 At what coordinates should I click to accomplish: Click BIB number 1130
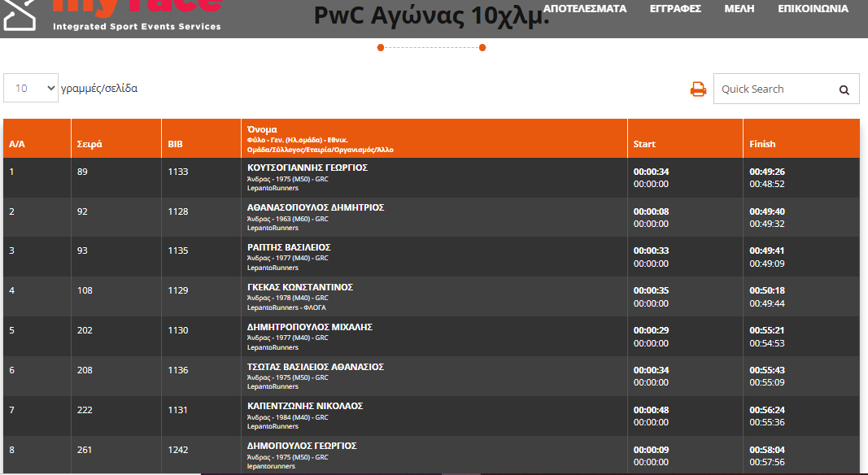177,330
